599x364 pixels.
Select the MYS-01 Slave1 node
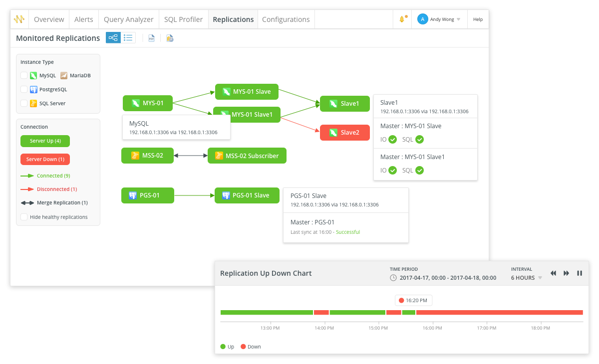click(x=247, y=114)
